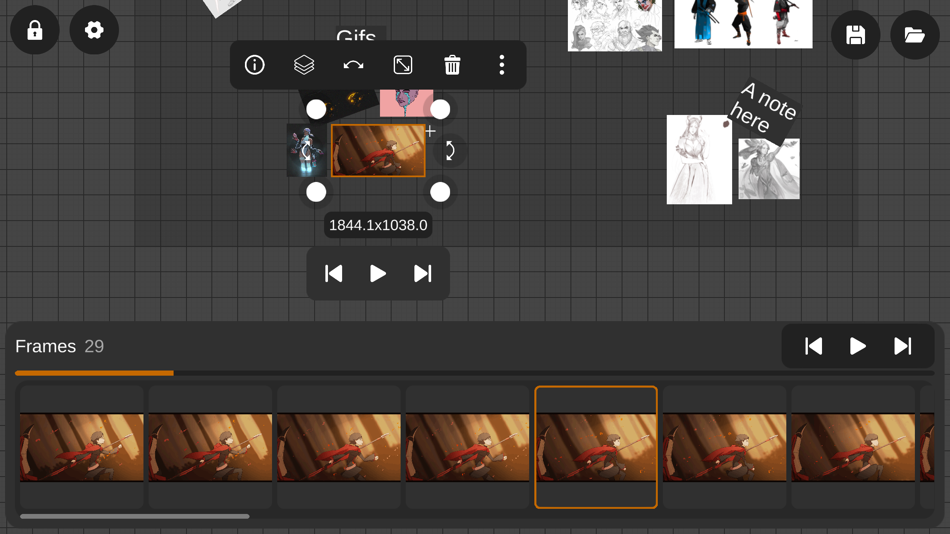Click the highlighted fifth frame thumbnail

coord(596,447)
